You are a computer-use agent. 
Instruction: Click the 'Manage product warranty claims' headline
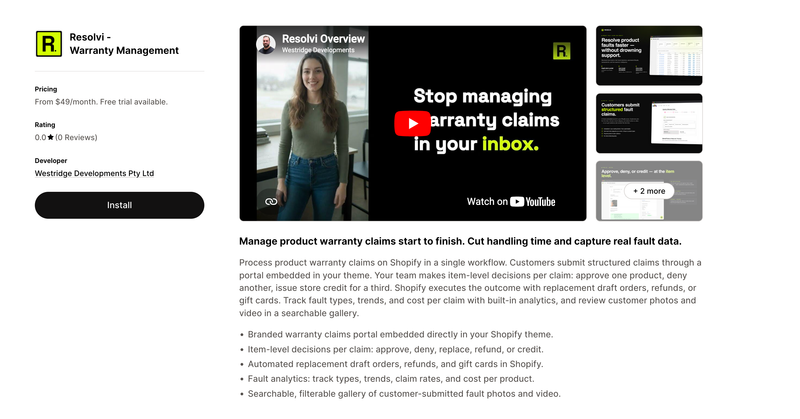tap(460, 241)
